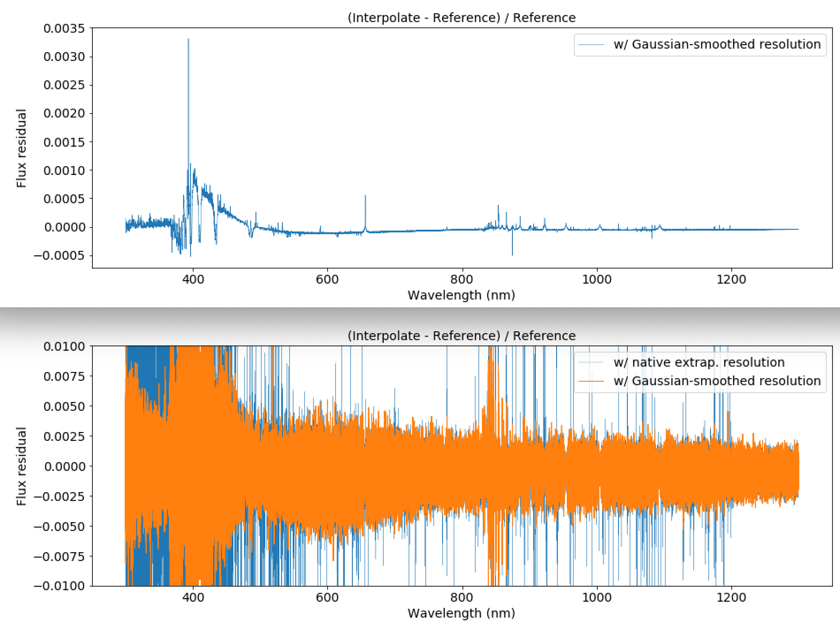This screenshot has height=622, width=840.
Task: Click the bottom plot's title text
Action: (x=462, y=336)
